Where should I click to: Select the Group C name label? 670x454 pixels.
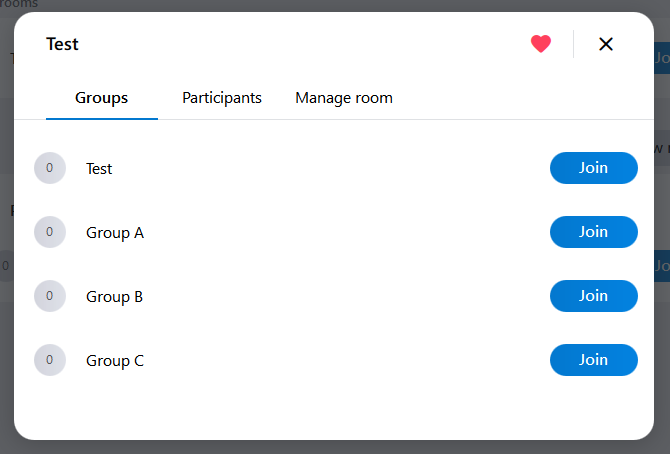click(115, 361)
